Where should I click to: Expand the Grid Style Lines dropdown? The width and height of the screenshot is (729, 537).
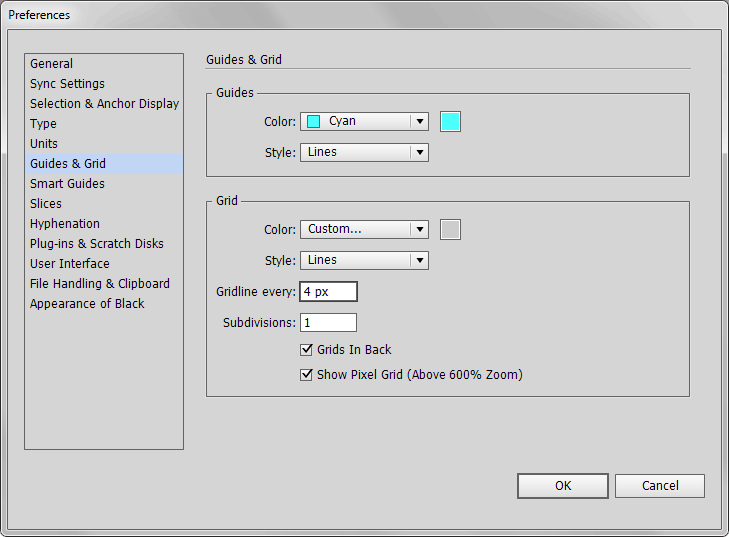(x=364, y=260)
